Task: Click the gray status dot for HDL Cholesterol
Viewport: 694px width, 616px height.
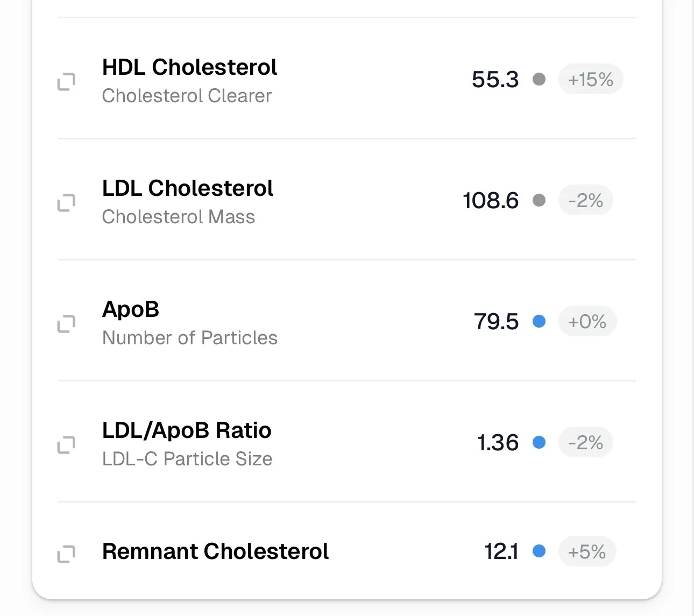Action: coord(539,80)
